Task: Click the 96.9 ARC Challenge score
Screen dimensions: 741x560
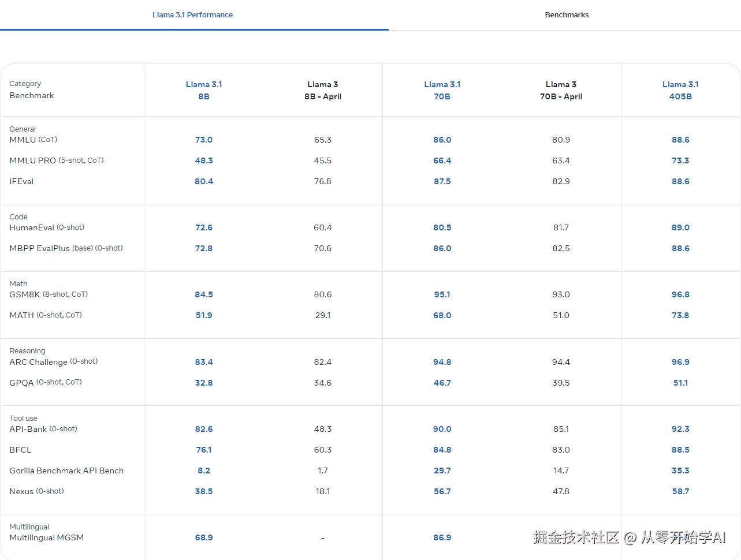Action: 680,362
